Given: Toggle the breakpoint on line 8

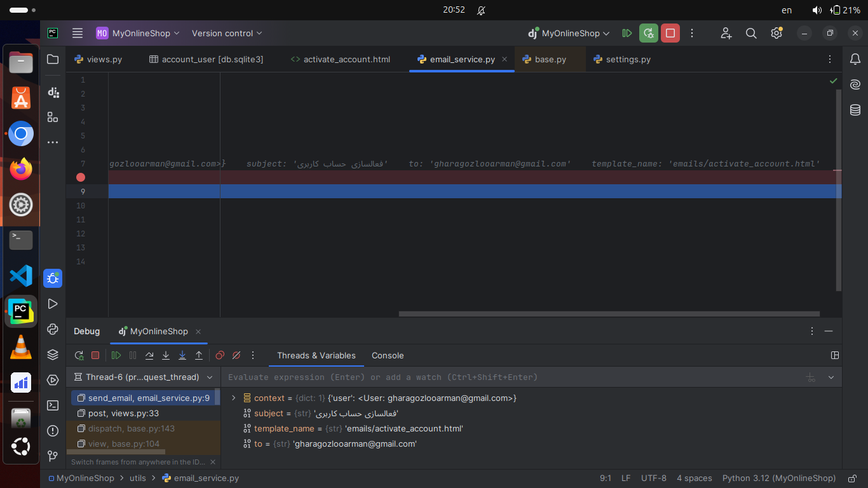Looking at the screenshot, I should point(81,177).
